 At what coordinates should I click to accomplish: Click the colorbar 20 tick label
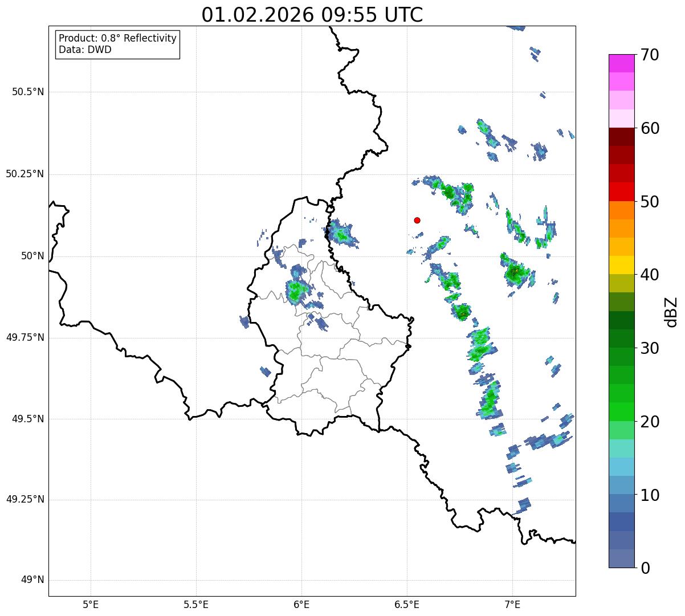(x=650, y=422)
